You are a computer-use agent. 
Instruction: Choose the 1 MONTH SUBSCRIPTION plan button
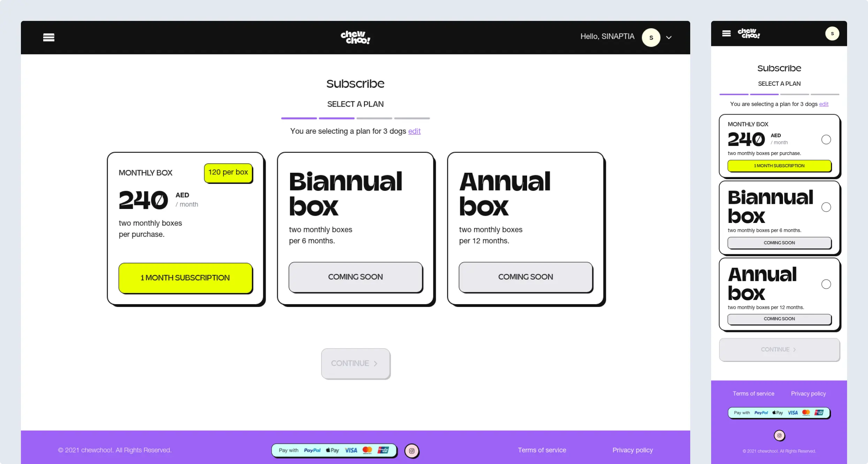pyautogui.click(x=185, y=278)
